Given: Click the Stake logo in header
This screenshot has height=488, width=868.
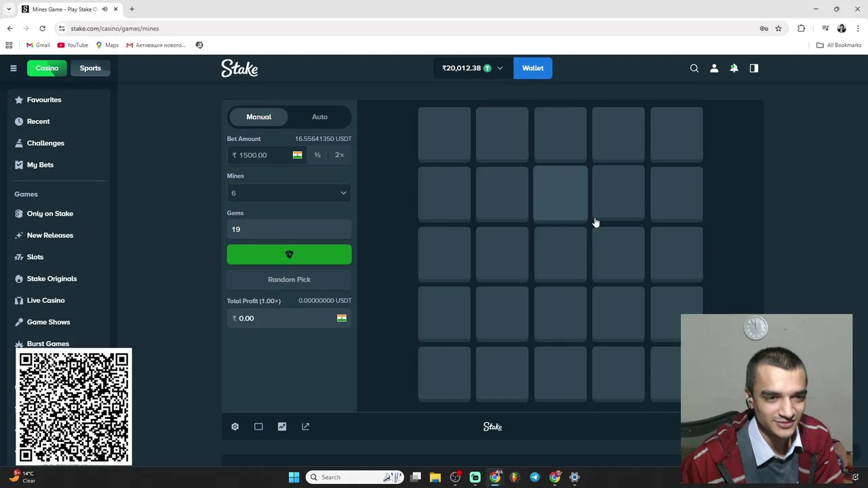Looking at the screenshot, I should (x=239, y=68).
